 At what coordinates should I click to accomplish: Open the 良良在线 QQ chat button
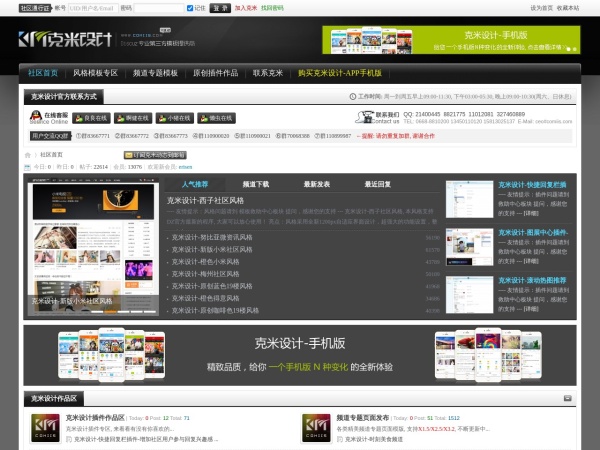pos(91,118)
